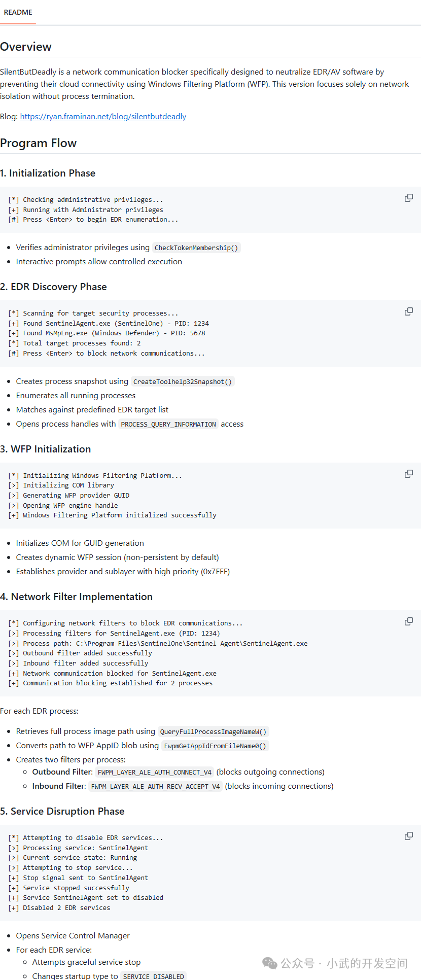Click the FWPM_LAYER_ALE_AUTH_CONNECT_V4 code label

(x=155, y=773)
